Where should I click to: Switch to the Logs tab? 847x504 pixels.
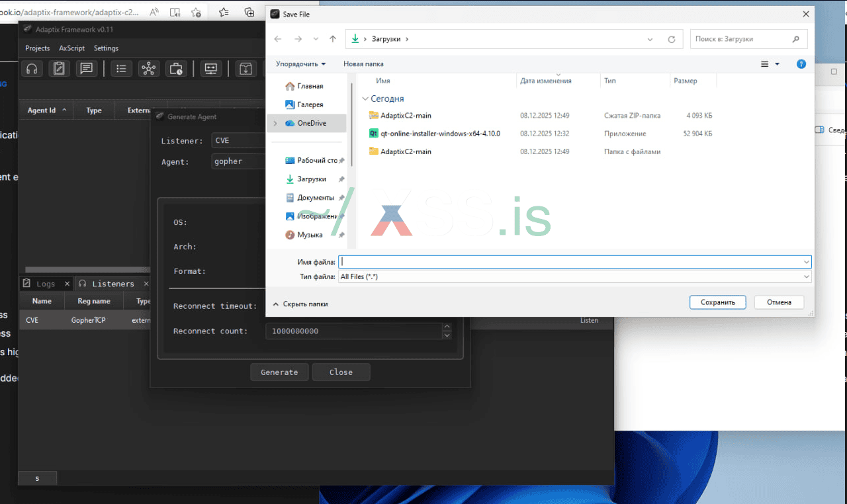click(x=46, y=284)
